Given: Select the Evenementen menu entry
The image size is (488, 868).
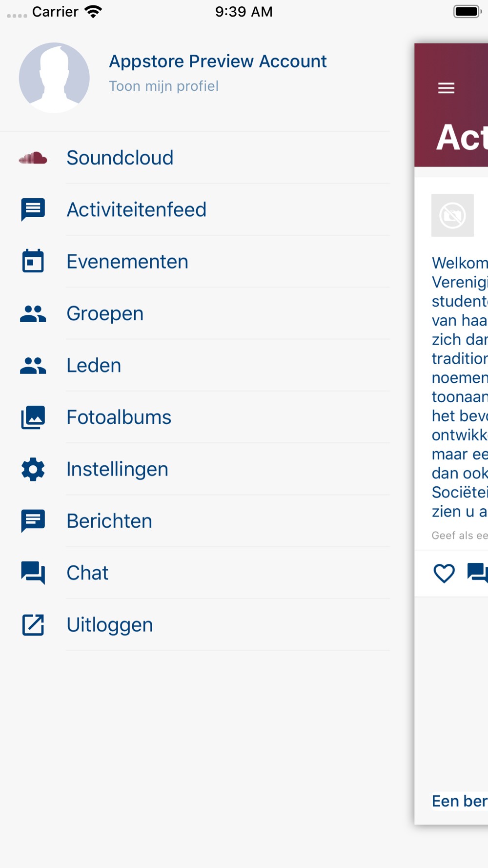Looking at the screenshot, I should coord(127,262).
